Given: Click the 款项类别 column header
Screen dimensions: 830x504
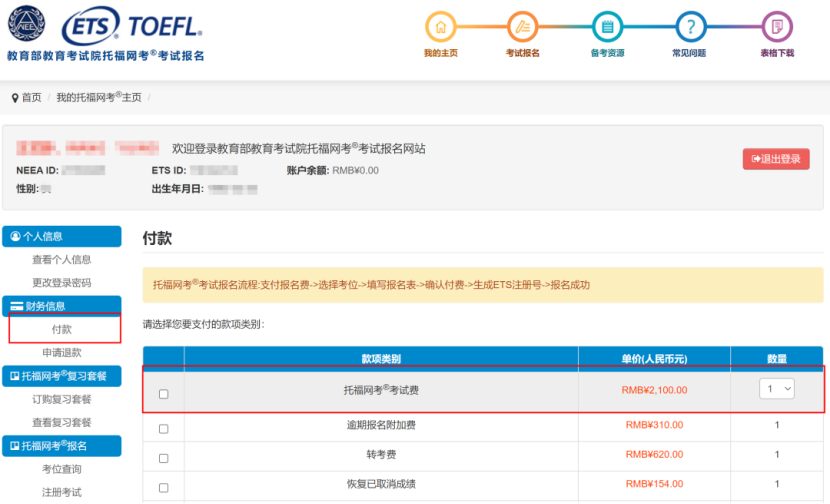Looking at the screenshot, I should tap(381, 359).
